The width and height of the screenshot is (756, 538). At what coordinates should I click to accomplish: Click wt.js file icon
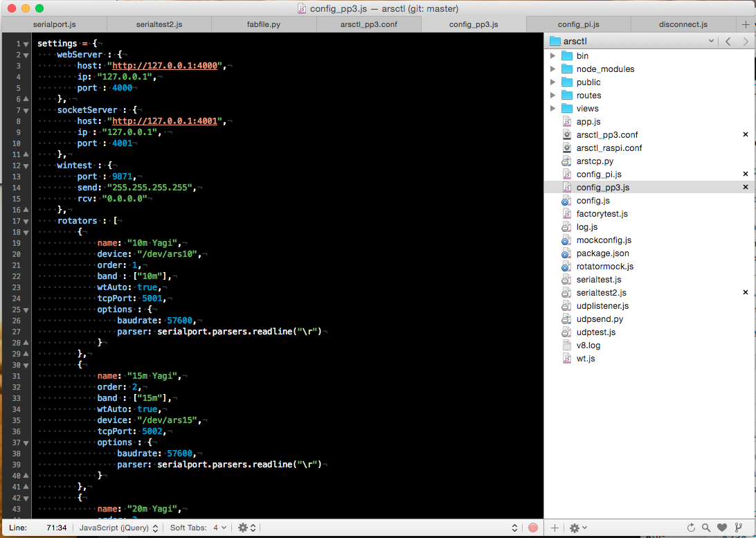[567, 358]
